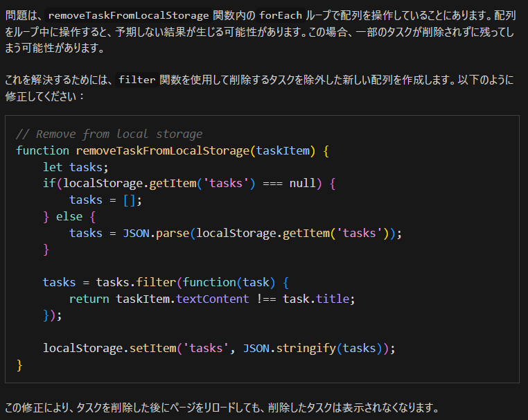Click the inline forEach code term
Screen dimensions: 528x420
(x=280, y=15)
